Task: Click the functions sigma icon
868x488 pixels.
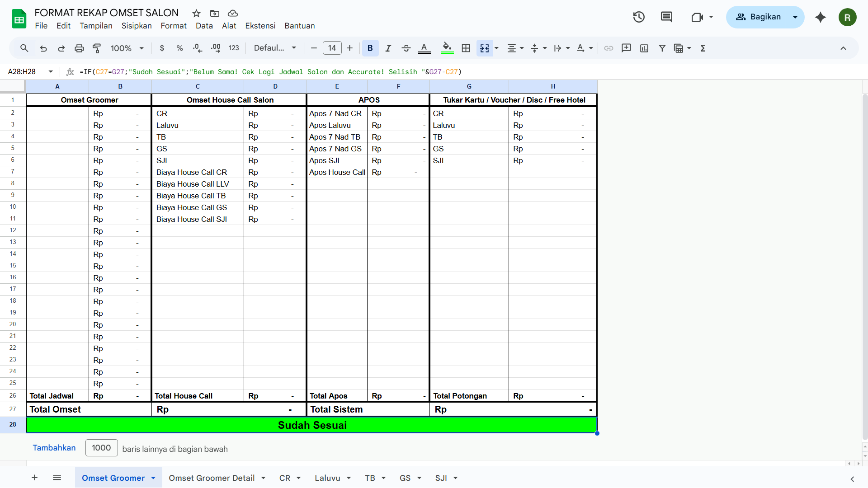Action: 703,48
